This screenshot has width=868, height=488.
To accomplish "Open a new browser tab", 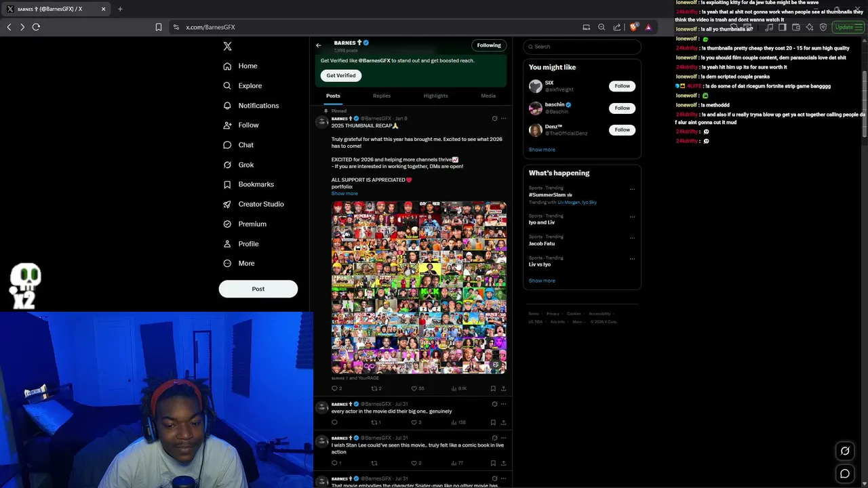I will [x=120, y=9].
